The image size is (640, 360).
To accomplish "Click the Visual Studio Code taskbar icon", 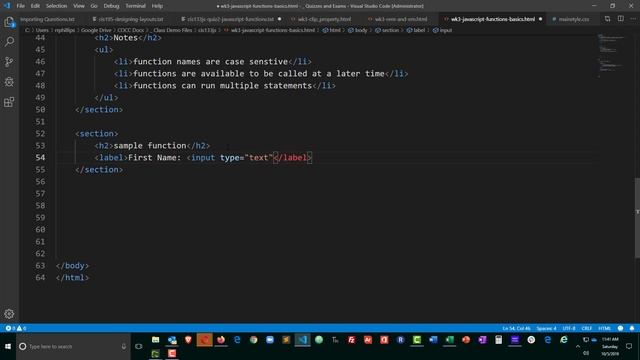I will click(302, 340).
